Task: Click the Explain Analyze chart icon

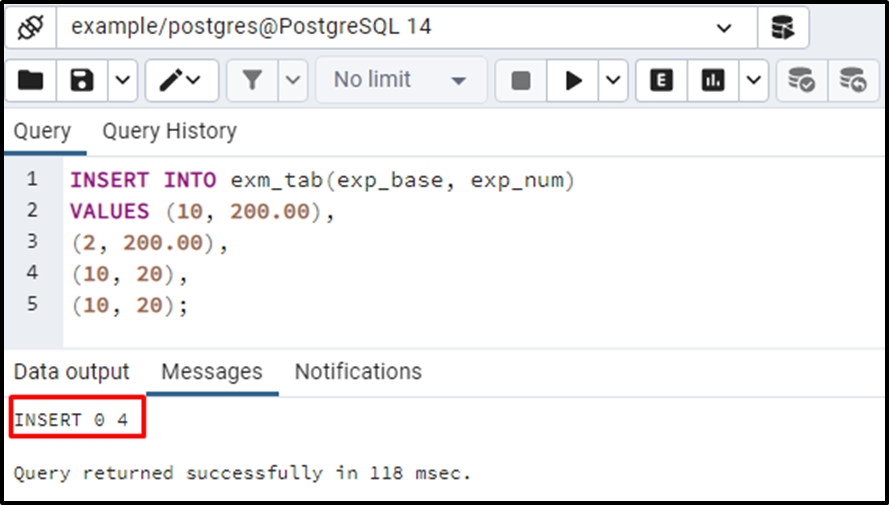Action: pos(713,80)
